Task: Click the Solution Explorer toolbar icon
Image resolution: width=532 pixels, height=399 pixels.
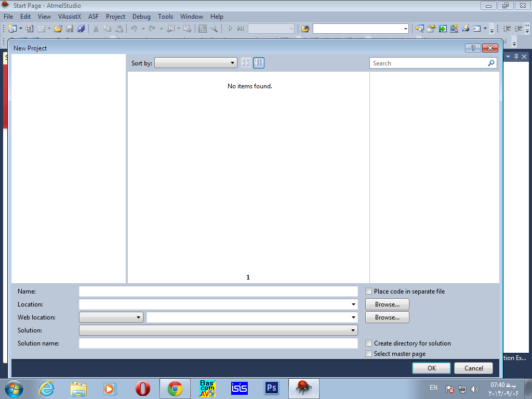Action: pos(420,29)
